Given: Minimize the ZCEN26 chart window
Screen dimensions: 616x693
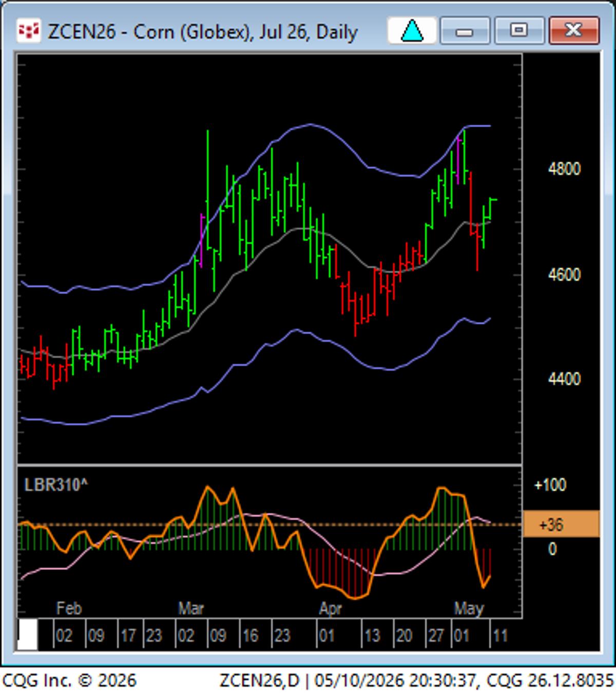Looking at the screenshot, I should click(x=465, y=31).
